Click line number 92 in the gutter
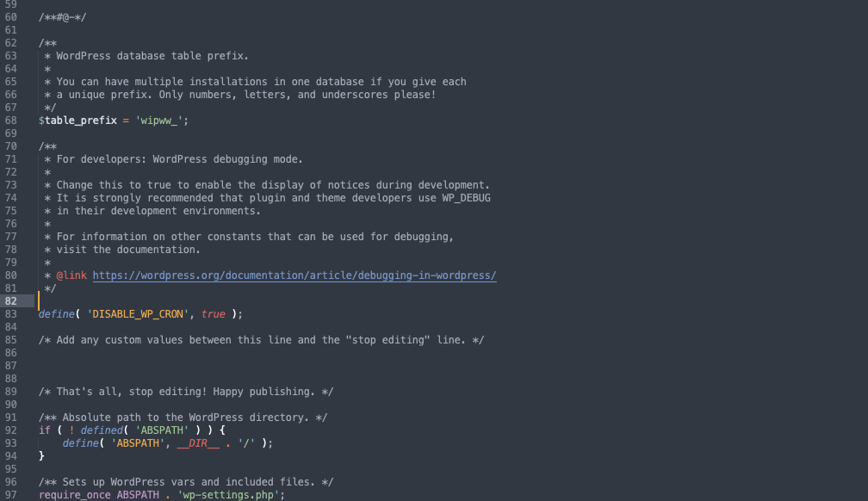Viewport: 868px width, 501px height. point(11,430)
